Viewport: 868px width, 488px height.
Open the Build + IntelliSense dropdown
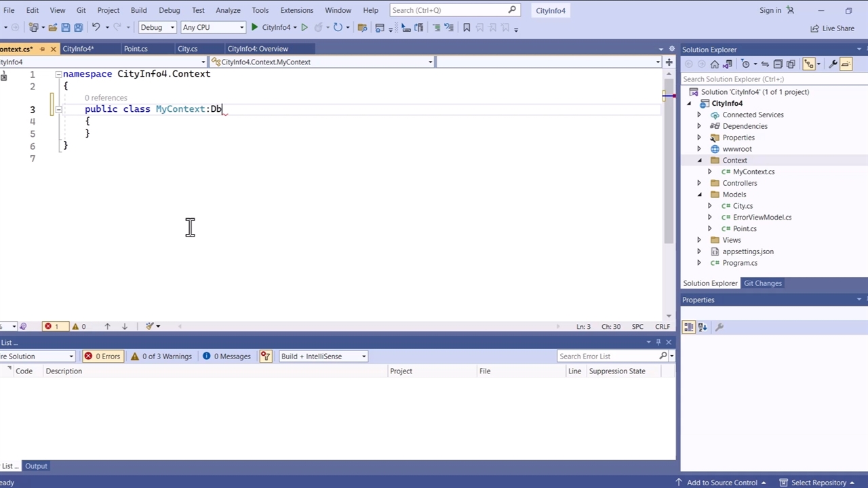click(x=323, y=357)
